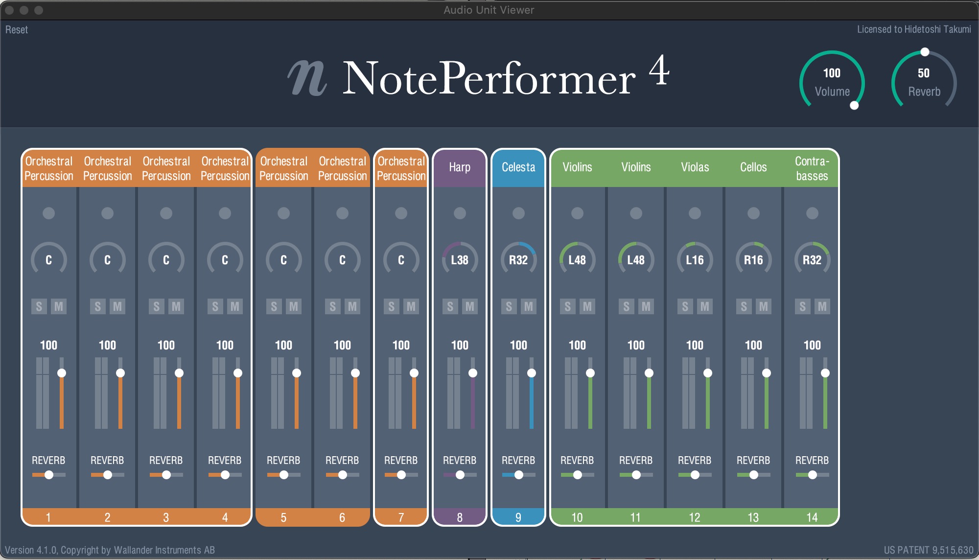Click Harp volume fader handle
This screenshot has width=979, height=560.
point(473,373)
